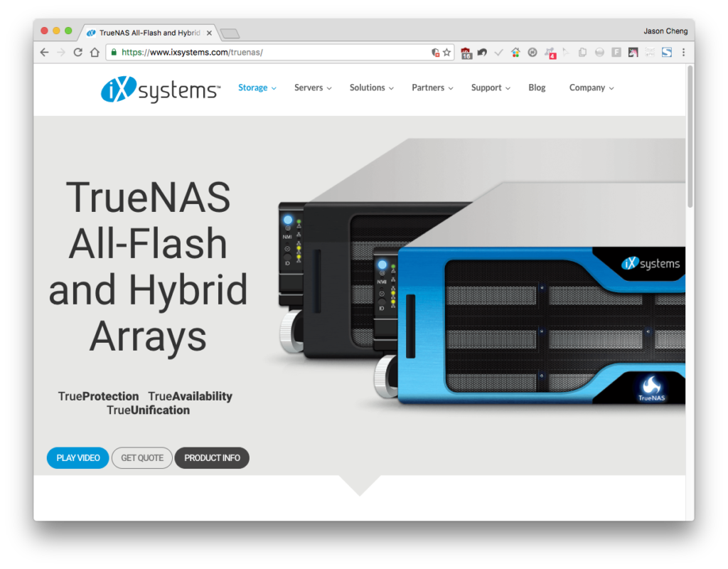Click the iXsystems logo
The width and height of the screenshot is (728, 569).
(161, 89)
